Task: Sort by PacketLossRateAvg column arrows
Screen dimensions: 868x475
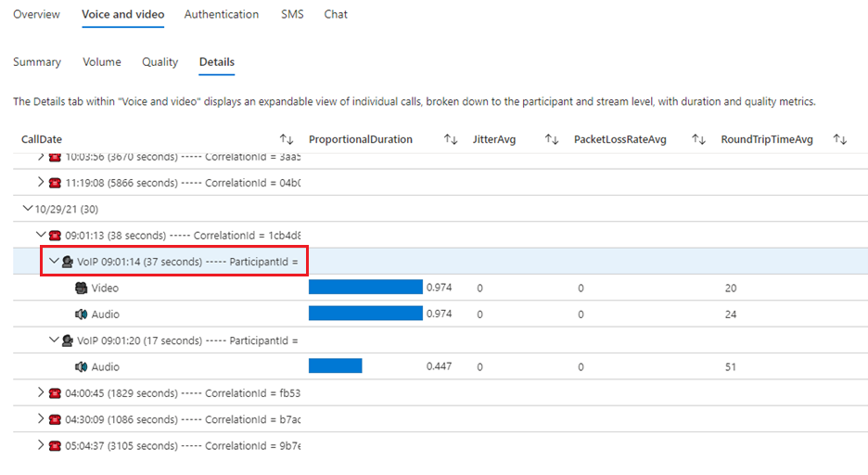Action: point(698,139)
